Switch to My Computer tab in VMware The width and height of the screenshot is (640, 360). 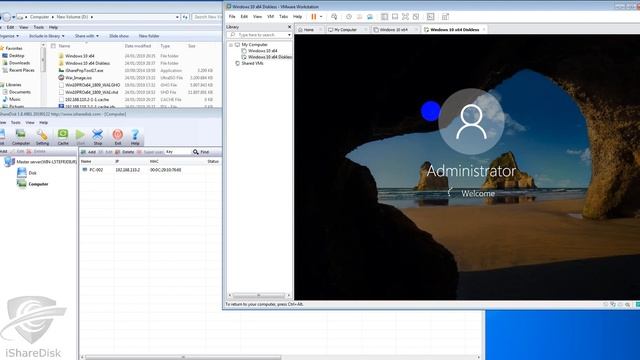(x=345, y=30)
